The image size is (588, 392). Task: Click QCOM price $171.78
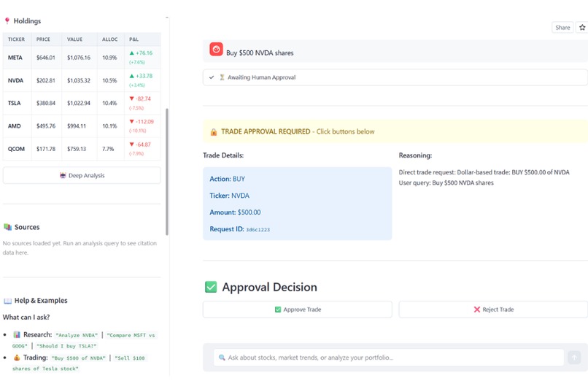coord(46,149)
